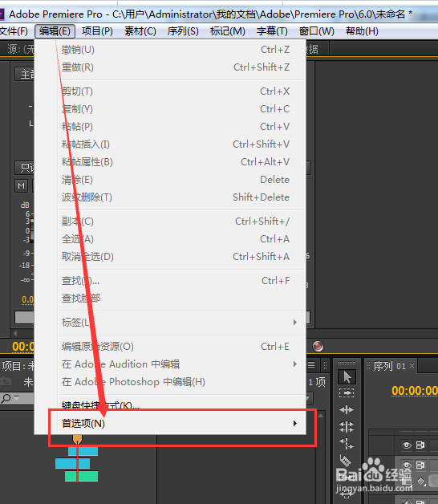Click the keyframe diamond icon in timeline
This screenshot has height=504, width=438.
click(x=421, y=482)
